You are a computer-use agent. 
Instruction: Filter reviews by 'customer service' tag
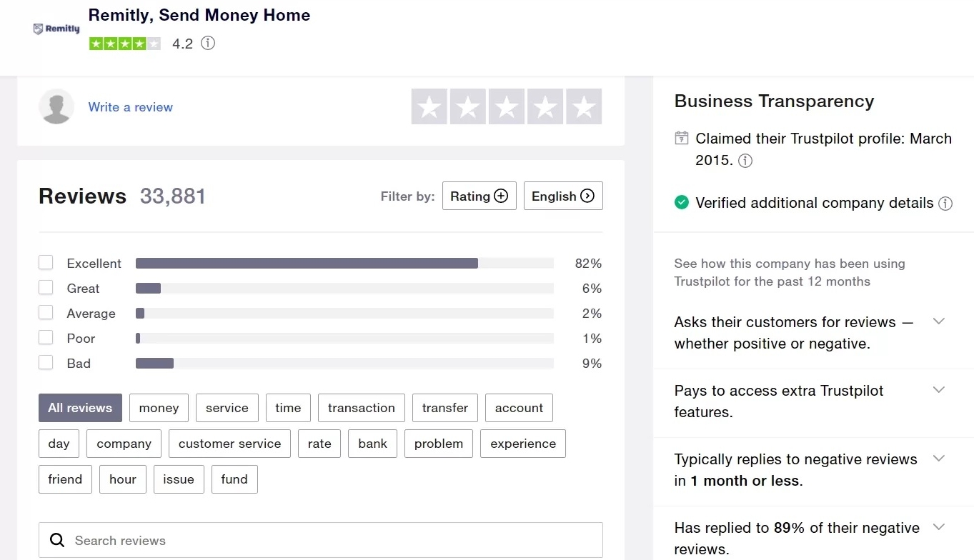coord(229,444)
